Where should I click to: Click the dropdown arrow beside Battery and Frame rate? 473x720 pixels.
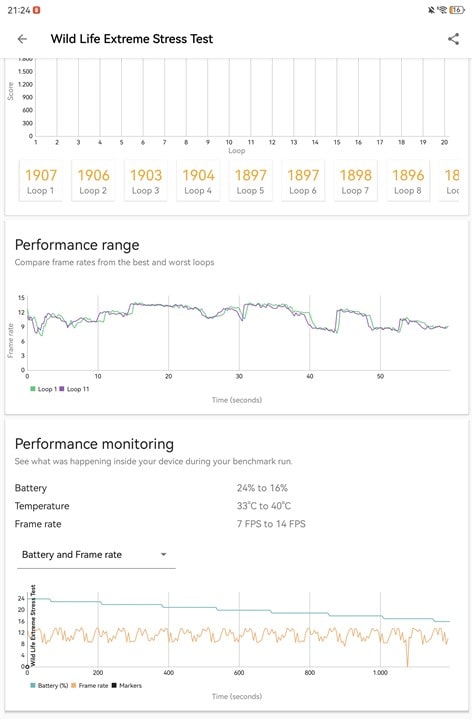pos(163,554)
